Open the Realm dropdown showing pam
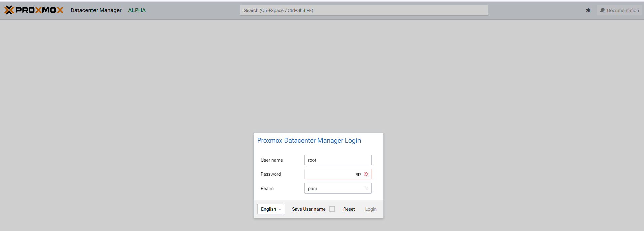This screenshot has width=644, height=231. [x=338, y=188]
